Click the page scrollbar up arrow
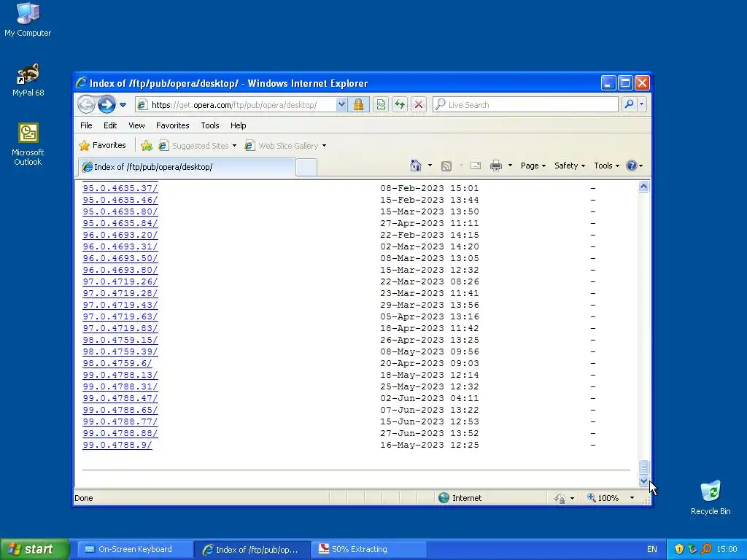The height and width of the screenshot is (560, 747). pyautogui.click(x=643, y=187)
